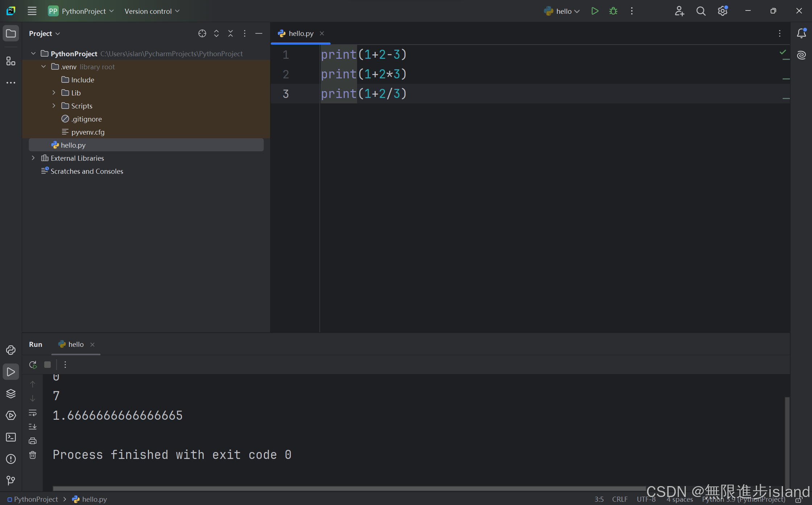Image resolution: width=812 pixels, height=505 pixels.
Task: Select the pyvenv.cfg file in the tree
Action: (x=88, y=132)
